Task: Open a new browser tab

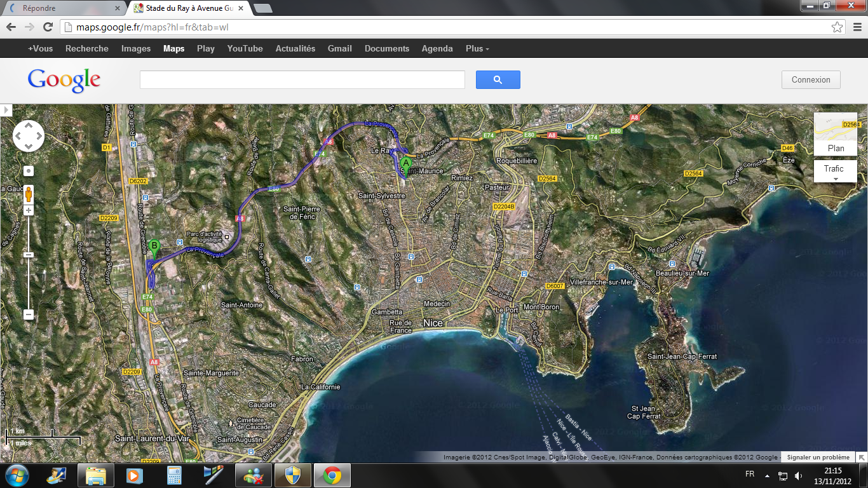Action: (262, 8)
